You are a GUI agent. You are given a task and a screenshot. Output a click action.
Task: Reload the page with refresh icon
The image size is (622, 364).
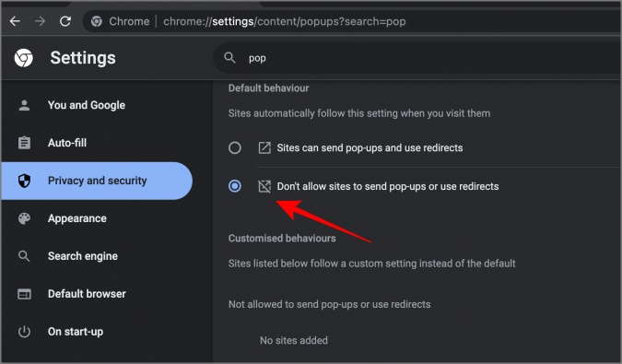pyautogui.click(x=65, y=21)
